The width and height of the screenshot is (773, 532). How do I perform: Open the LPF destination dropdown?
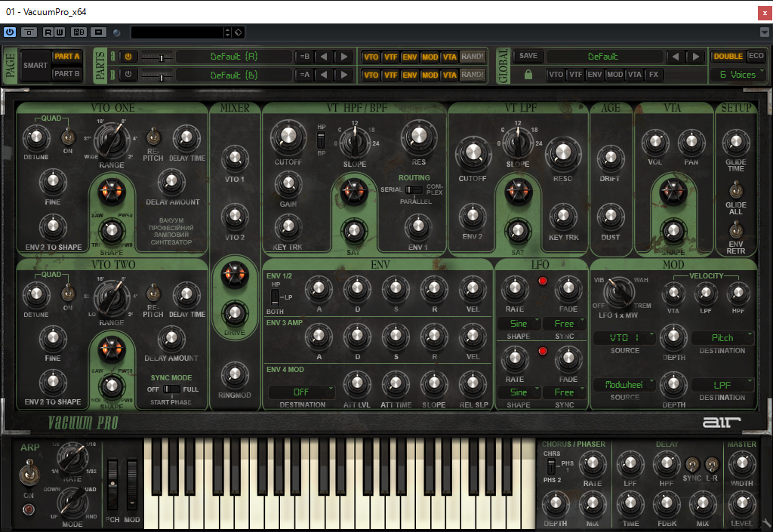[722, 385]
